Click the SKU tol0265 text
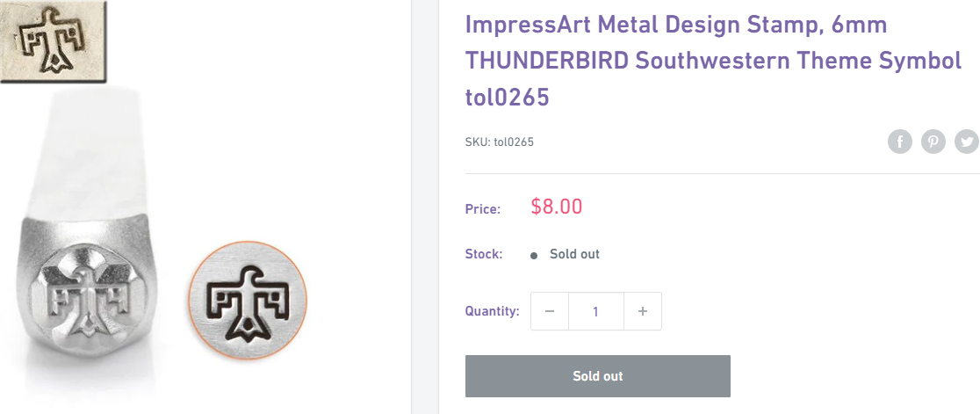Viewport: 980px width, 414px height. coord(500,142)
